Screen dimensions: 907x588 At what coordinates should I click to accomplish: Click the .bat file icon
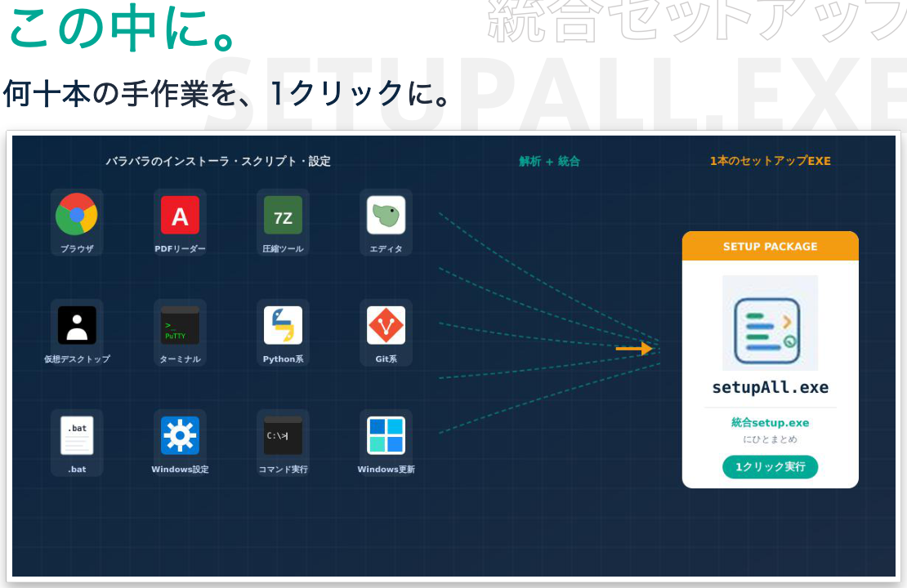[x=77, y=435]
